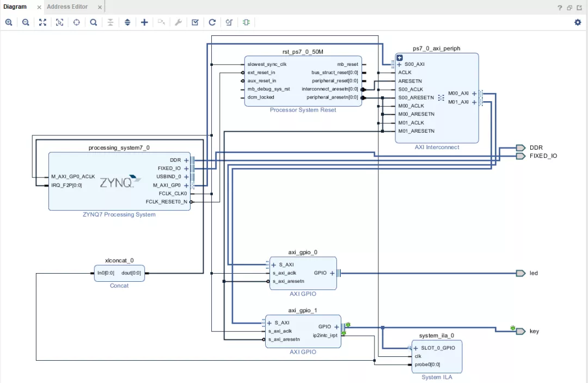
Task: Click the Zoom In toolbar icon
Action: [x=9, y=22]
